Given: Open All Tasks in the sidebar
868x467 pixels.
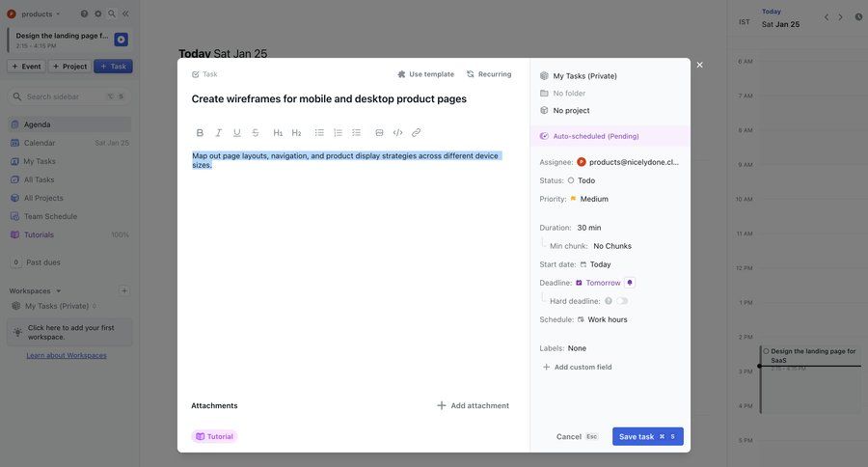Looking at the screenshot, I should coord(69,179).
